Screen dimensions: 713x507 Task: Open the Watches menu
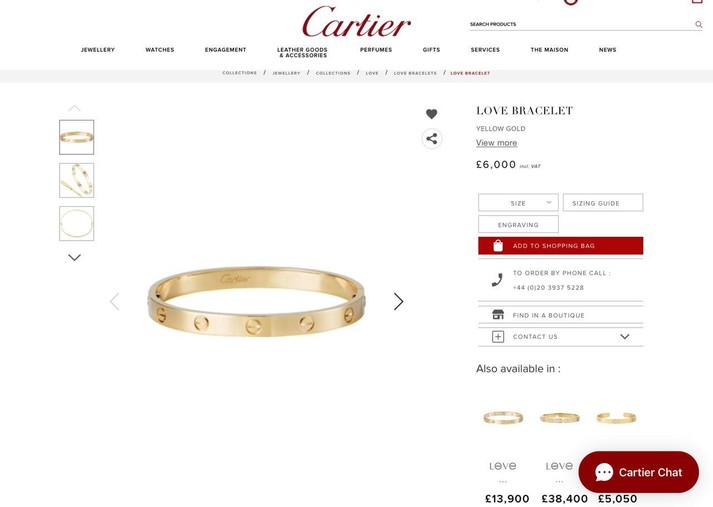pos(160,50)
